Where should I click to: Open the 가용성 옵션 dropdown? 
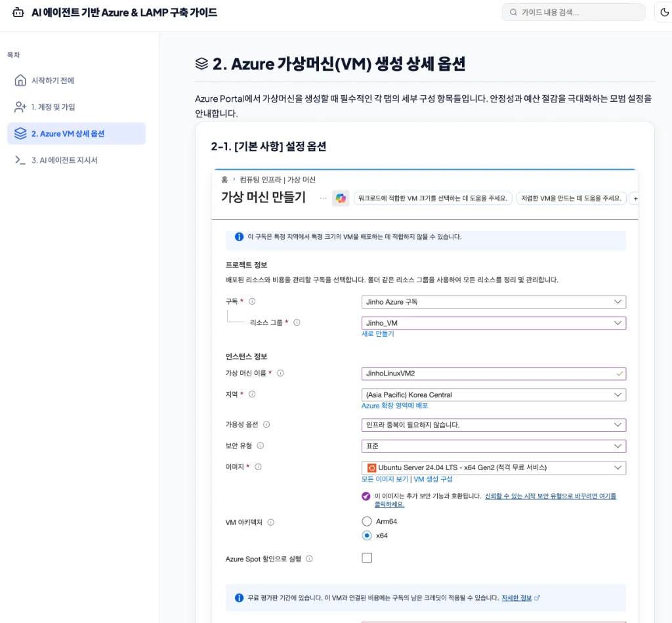tap(493, 425)
